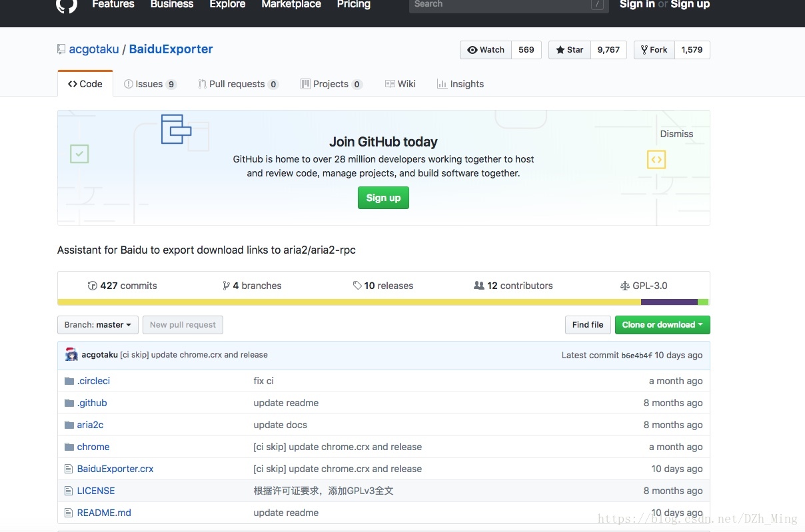This screenshot has width=805, height=532.
Task: View the 427 commits link
Action: 123,286
